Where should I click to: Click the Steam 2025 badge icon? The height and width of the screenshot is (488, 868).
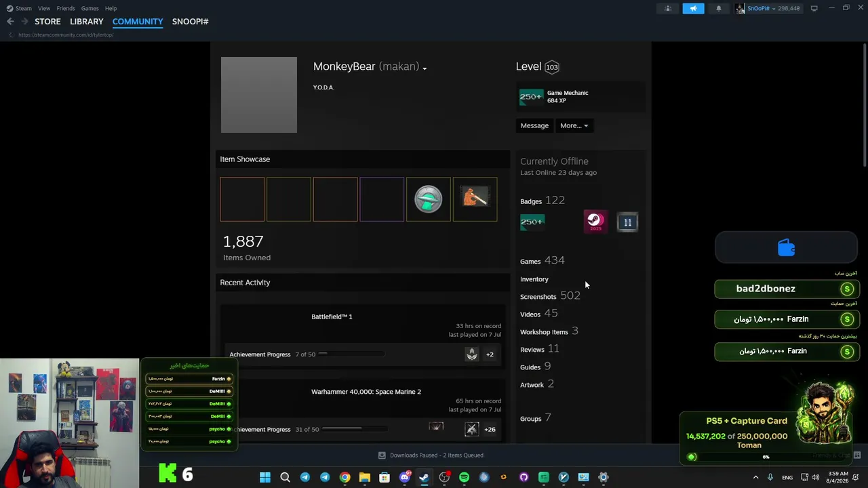tap(595, 222)
